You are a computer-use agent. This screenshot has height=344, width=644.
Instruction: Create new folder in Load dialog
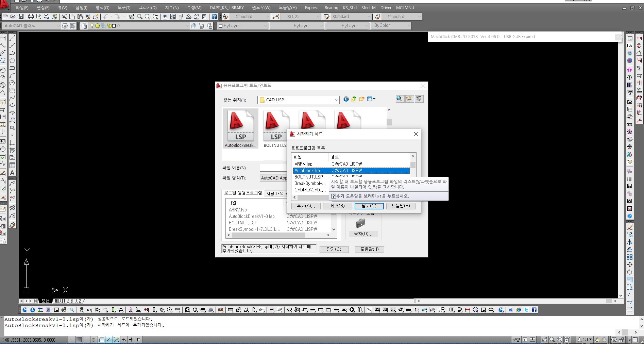361,99
